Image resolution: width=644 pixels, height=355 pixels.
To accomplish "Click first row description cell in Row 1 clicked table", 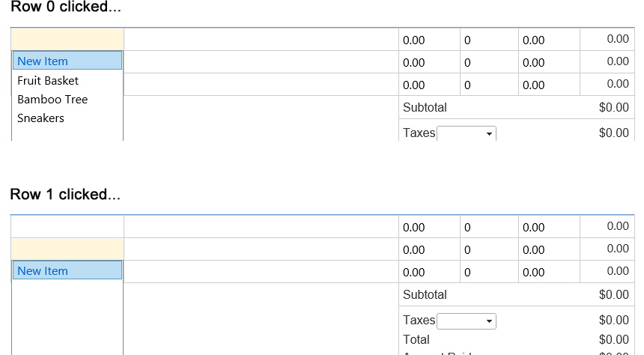I will [261, 226].
